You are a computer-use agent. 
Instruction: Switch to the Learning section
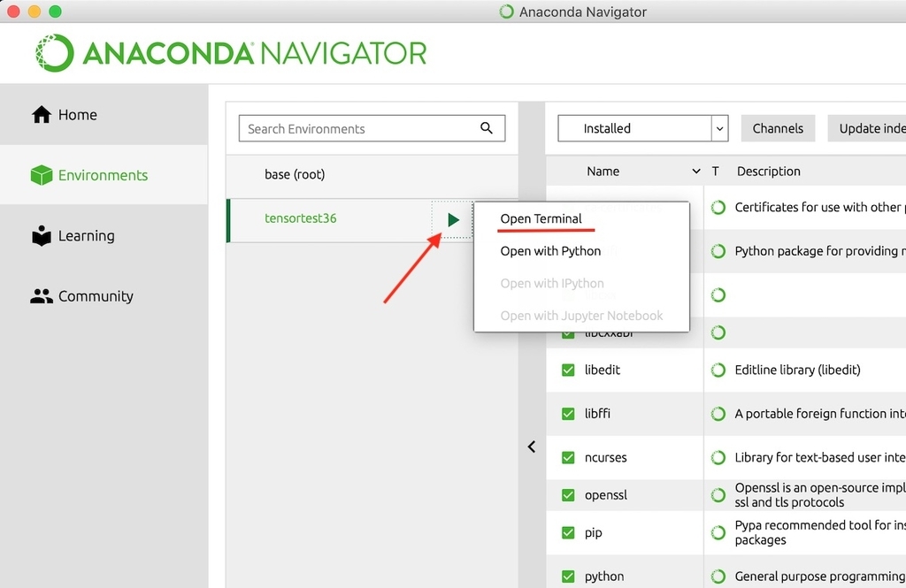pos(104,236)
